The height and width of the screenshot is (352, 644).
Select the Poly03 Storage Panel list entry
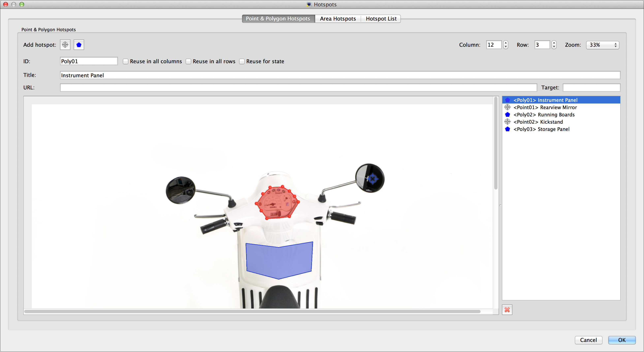point(541,129)
